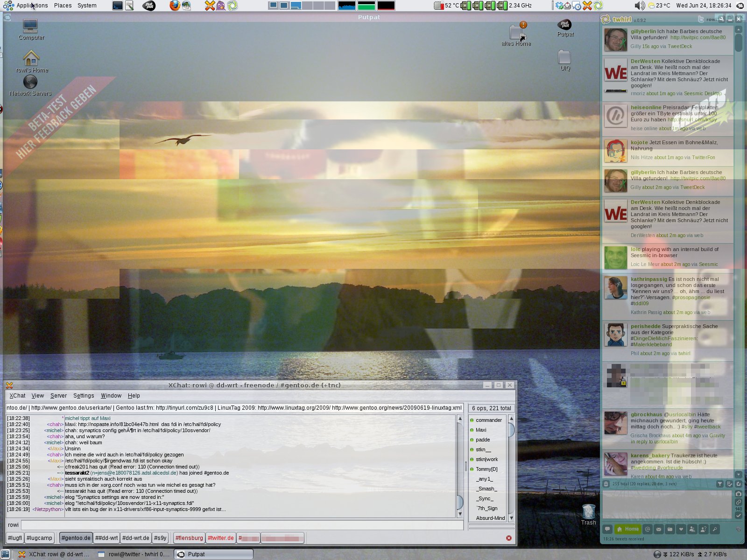The width and height of the screenshot is (747, 560).
Task: Open twhirl search key icon
Action: click(x=715, y=529)
